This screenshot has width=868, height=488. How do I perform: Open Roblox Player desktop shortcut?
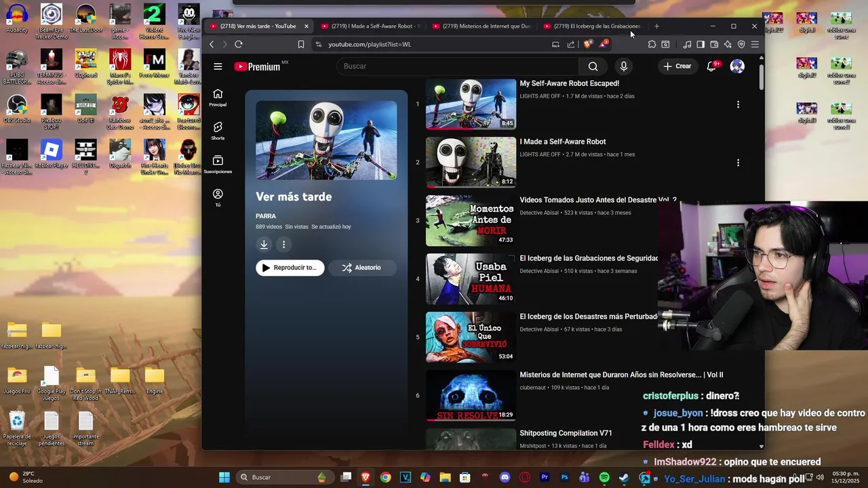(x=52, y=154)
